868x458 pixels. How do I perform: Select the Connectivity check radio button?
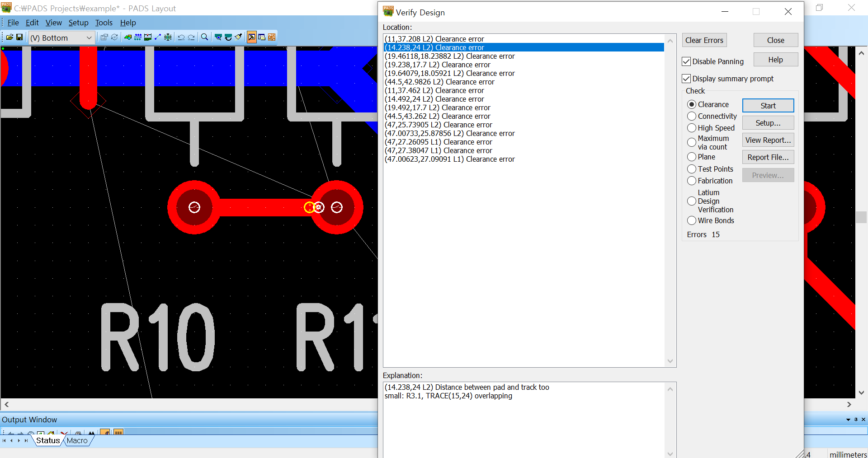691,116
